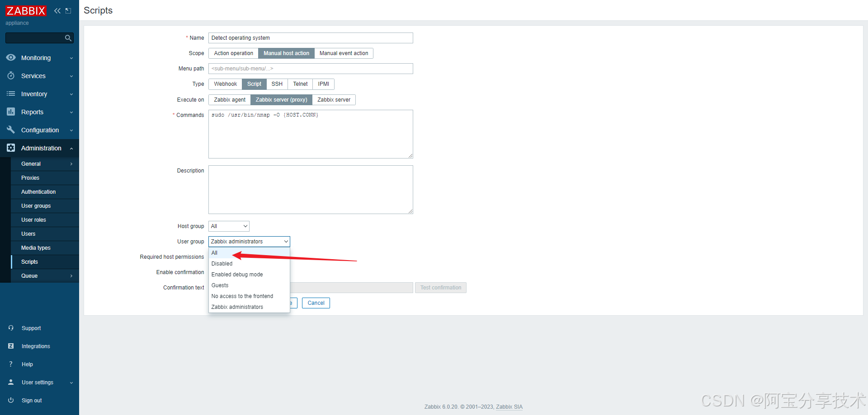Click the Inventory list icon
The image size is (868, 415).
(11, 93)
